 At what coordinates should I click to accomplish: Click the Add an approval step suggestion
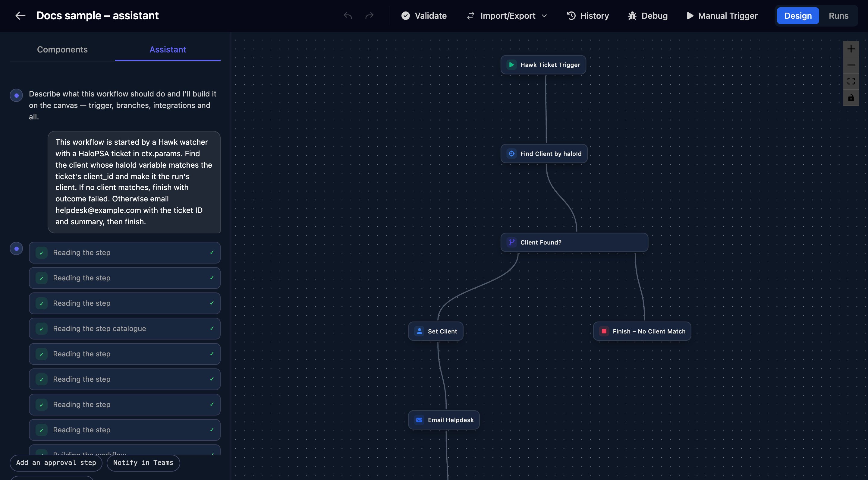56,463
